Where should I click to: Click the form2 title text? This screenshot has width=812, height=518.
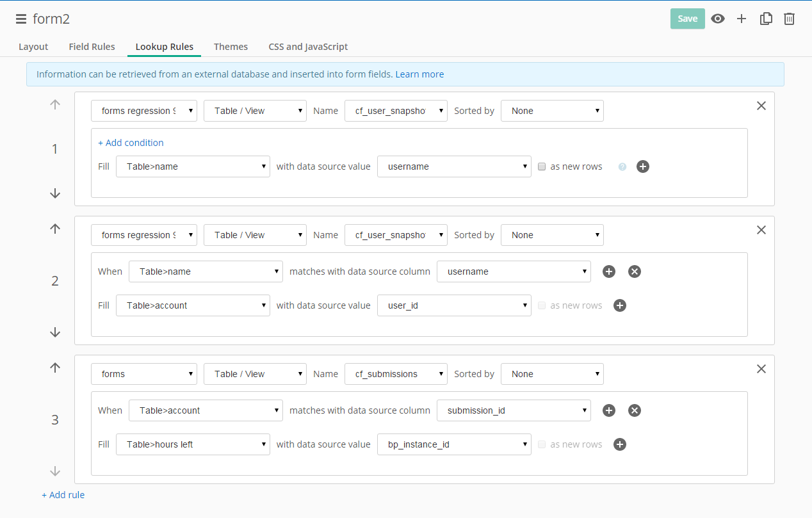pyautogui.click(x=51, y=19)
